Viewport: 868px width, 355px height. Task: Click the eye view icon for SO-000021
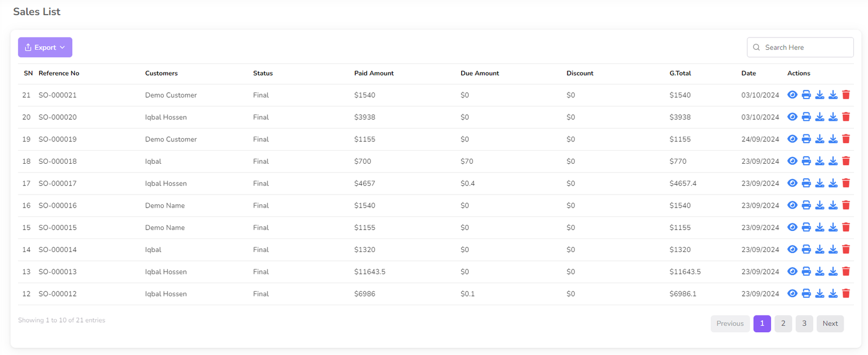coord(792,95)
